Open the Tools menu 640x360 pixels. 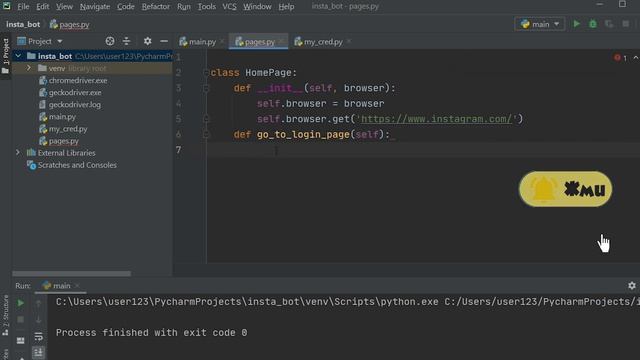pos(207,7)
